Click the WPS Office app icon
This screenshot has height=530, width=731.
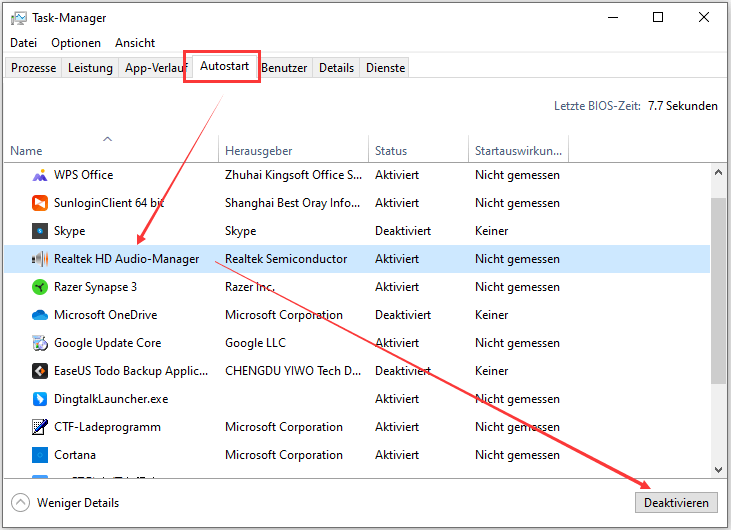pyautogui.click(x=40, y=175)
